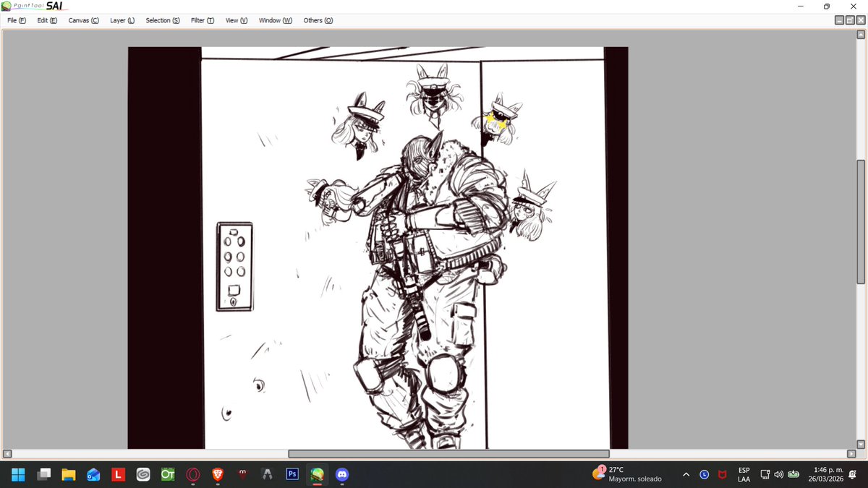The height and width of the screenshot is (488, 868).
Task: Open the Layer menu
Action: (121, 20)
